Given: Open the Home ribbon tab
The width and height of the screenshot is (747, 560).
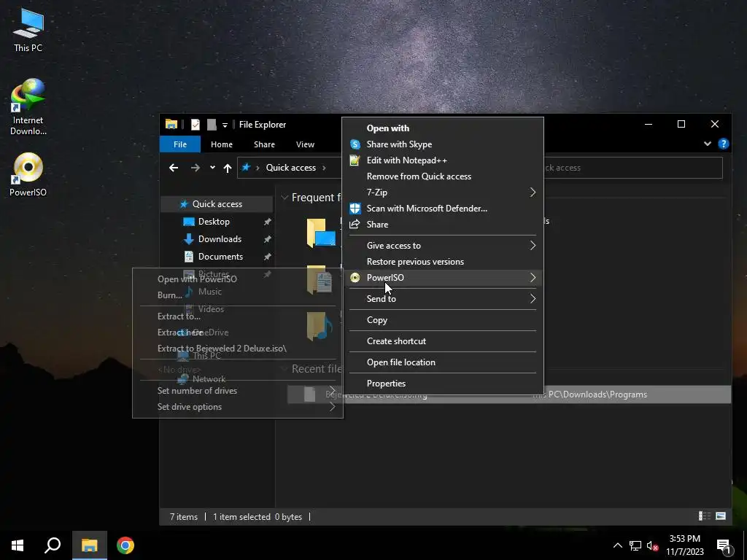Looking at the screenshot, I should [x=222, y=144].
